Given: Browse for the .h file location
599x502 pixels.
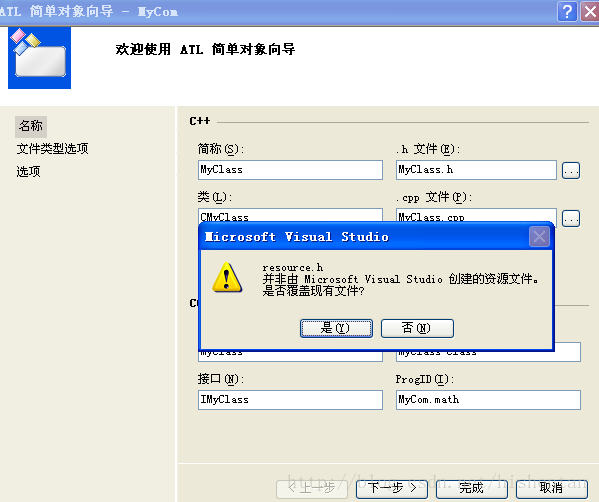Looking at the screenshot, I should pyautogui.click(x=571, y=170).
